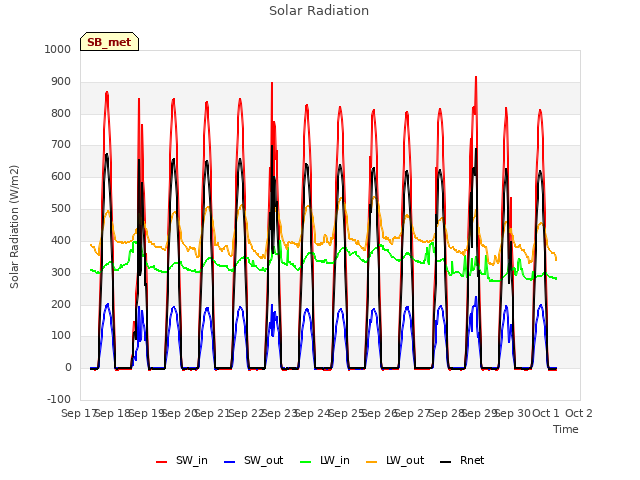Viewport: 640px width, 480px height.
Task: Click the 400 y-axis tick label
Action: [x=61, y=240]
